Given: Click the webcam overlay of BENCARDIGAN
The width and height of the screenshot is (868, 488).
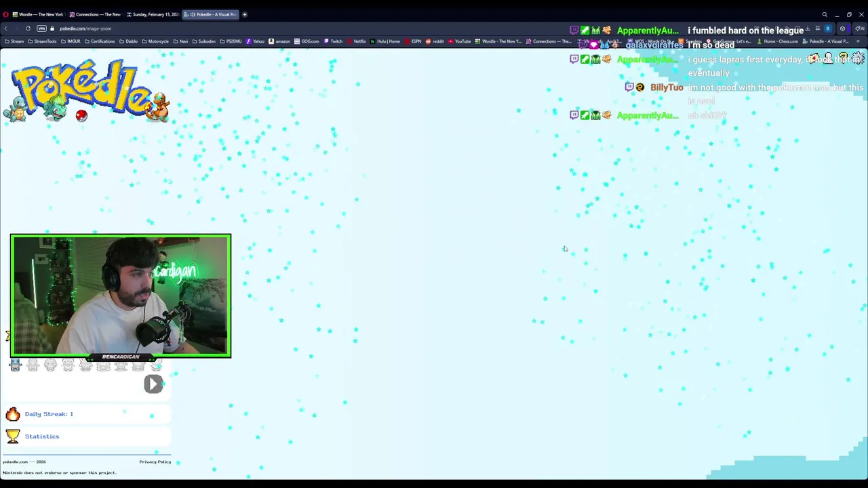Looking at the screenshot, I should click(x=121, y=296).
